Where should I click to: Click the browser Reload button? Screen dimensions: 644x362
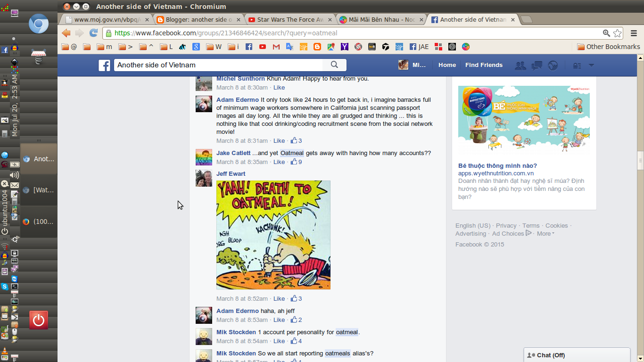pyautogui.click(x=94, y=33)
